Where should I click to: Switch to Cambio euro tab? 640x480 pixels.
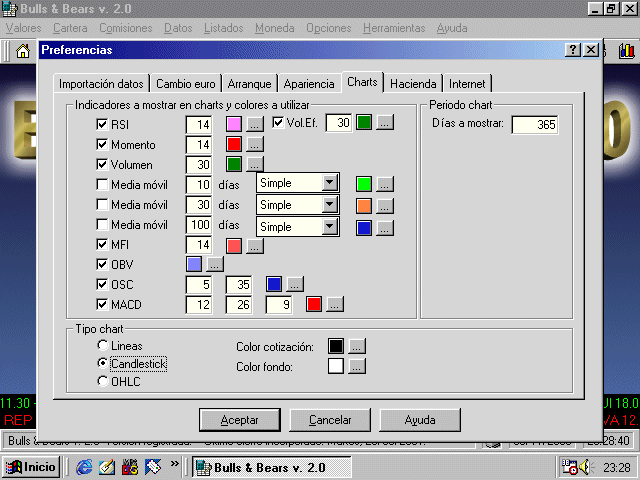tap(186, 84)
